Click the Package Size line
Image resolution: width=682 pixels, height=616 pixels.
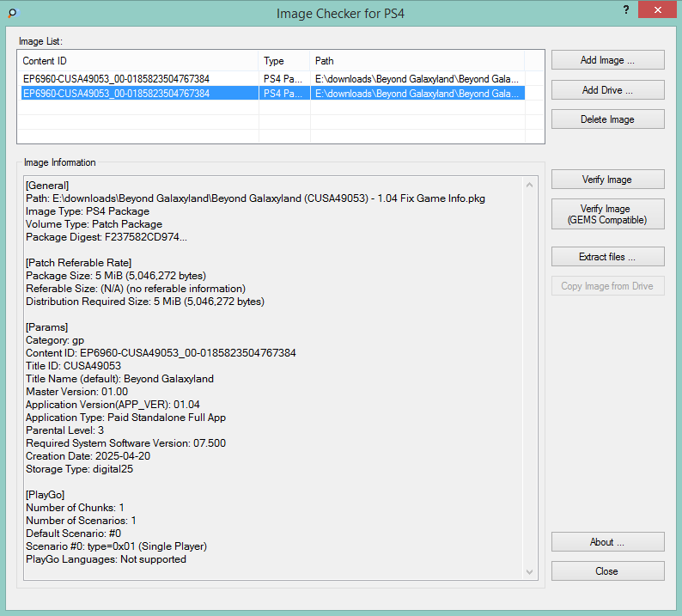click(x=116, y=276)
